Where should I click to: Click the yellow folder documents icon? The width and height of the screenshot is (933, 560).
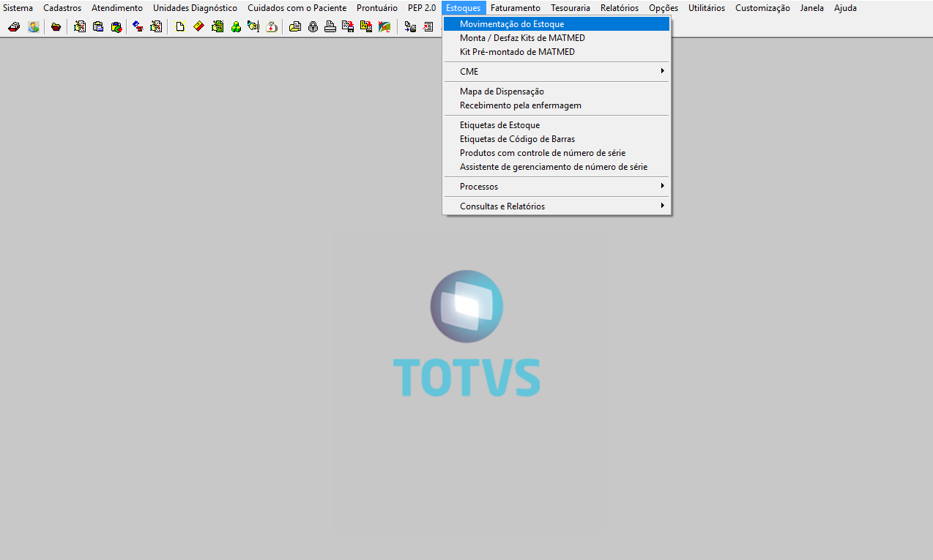[295, 27]
